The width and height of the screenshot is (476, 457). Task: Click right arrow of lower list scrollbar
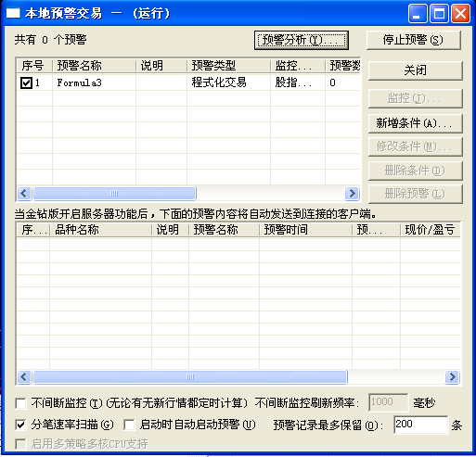452,377
